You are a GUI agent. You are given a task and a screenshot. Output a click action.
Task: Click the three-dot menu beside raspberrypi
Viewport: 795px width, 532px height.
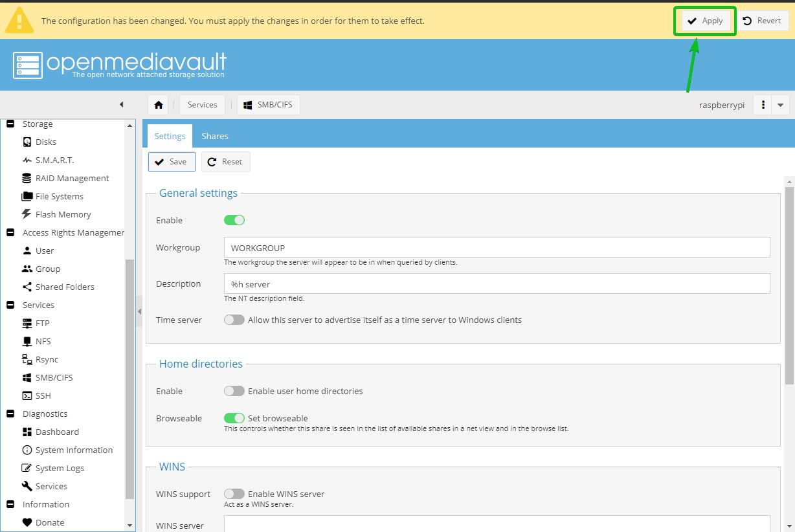763,105
